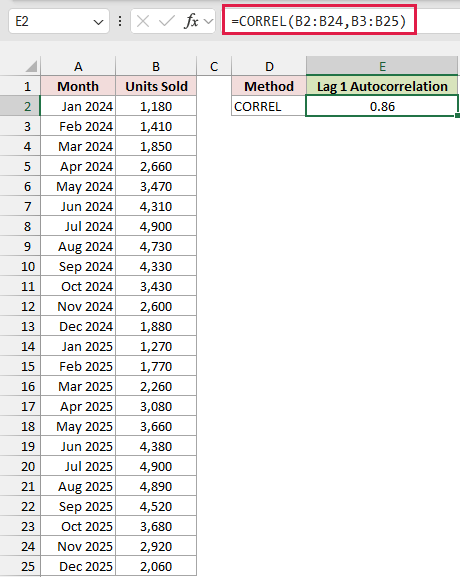This screenshot has height=577, width=460.
Task: Click the Month header cell
Action: point(78,86)
